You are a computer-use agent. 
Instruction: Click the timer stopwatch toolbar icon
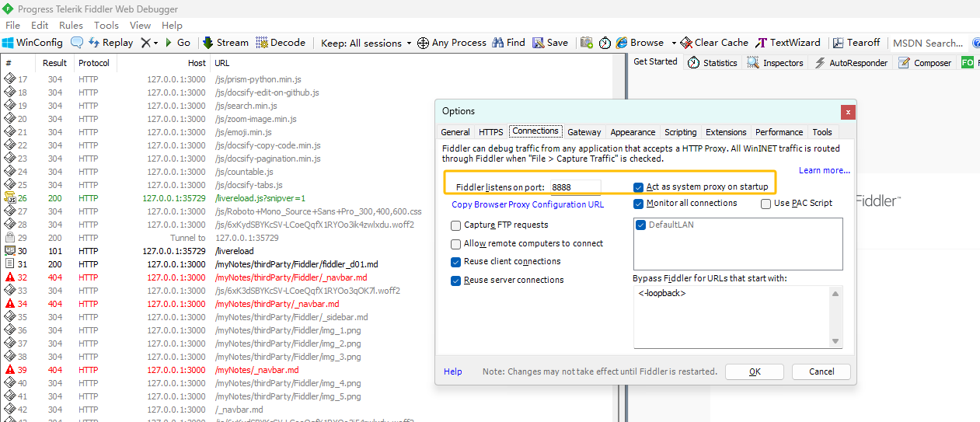605,43
